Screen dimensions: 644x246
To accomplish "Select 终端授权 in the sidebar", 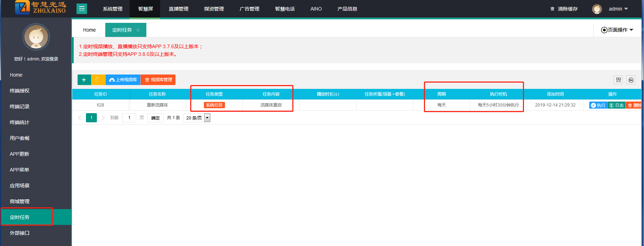I will (x=20, y=91).
